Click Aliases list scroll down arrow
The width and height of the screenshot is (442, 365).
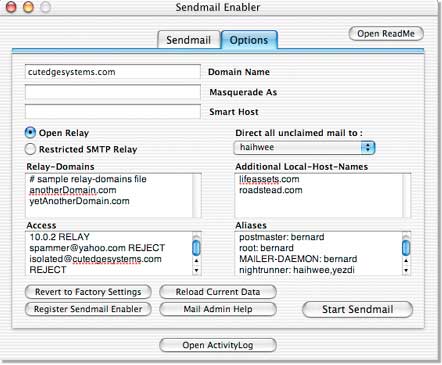pyautogui.click(x=406, y=270)
